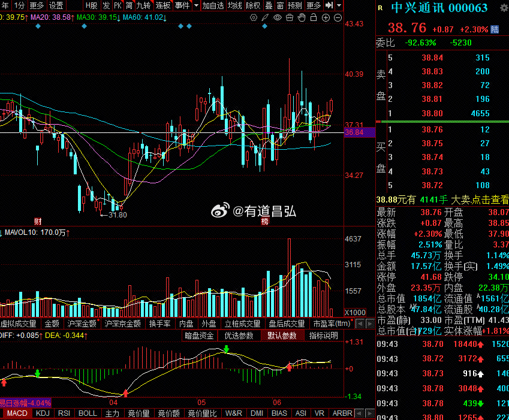509x420 pixels.
Task: Click the 窗 window button
Action: [280, 5]
